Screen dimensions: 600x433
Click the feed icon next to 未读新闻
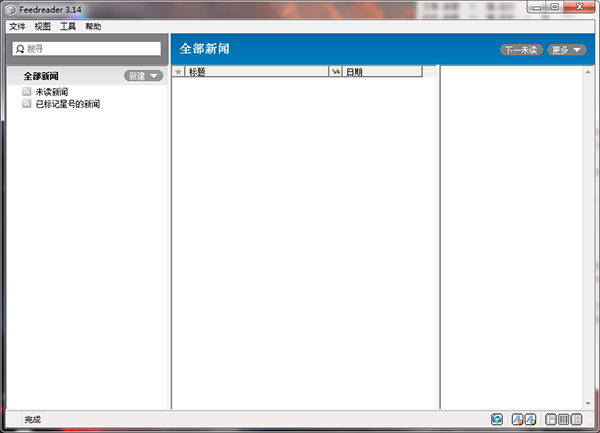tap(27, 91)
